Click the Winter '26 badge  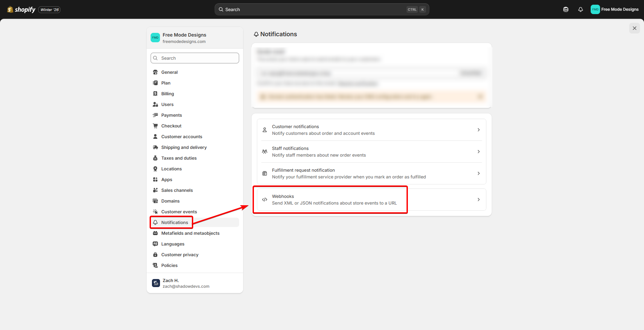[49, 10]
